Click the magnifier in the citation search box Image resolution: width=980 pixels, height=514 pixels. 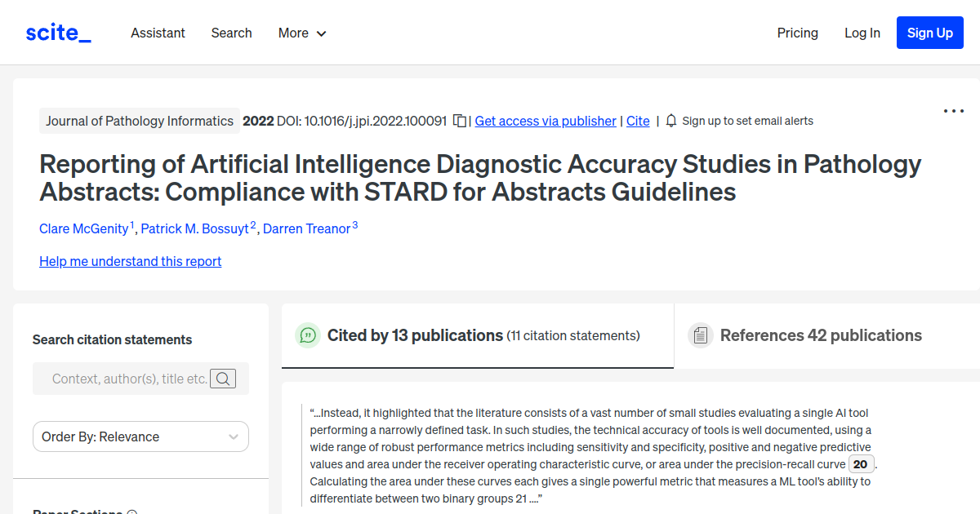tap(223, 379)
